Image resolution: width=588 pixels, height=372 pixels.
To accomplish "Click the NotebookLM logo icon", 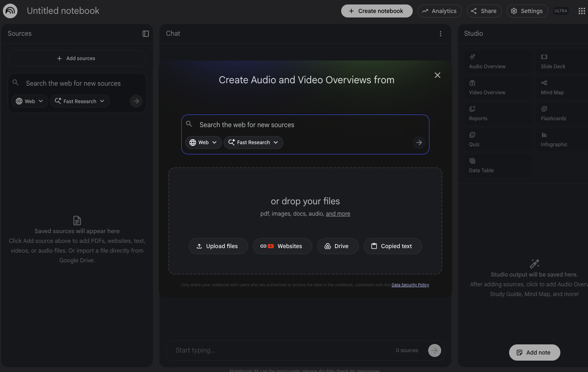I will tap(10, 11).
